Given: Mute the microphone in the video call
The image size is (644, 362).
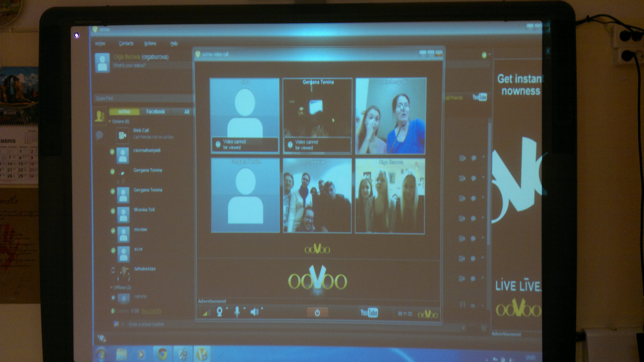Looking at the screenshot, I should [237, 312].
